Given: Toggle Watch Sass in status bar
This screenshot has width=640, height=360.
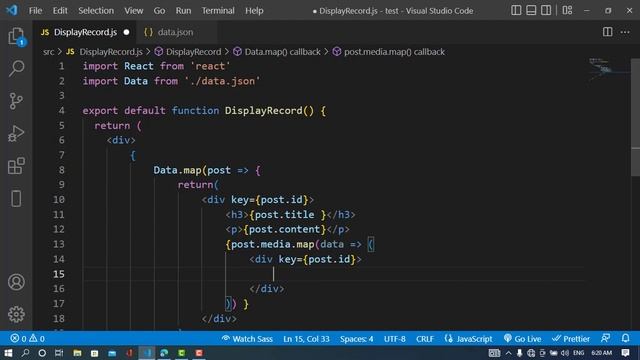Looking at the screenshot, I should [x=247, y=338].
